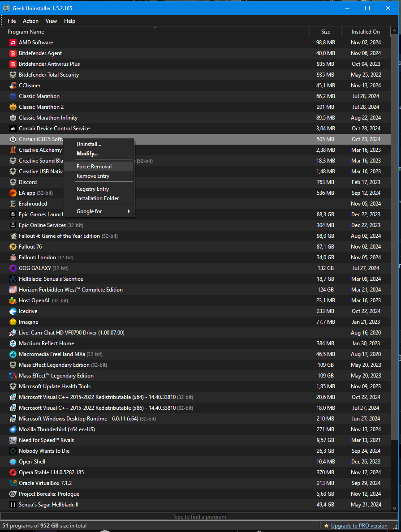Screen dimensions: 401x532
Task: Click the Nobody Wants to Die icon
Action: pyautogui.click(x=13, y=451)
